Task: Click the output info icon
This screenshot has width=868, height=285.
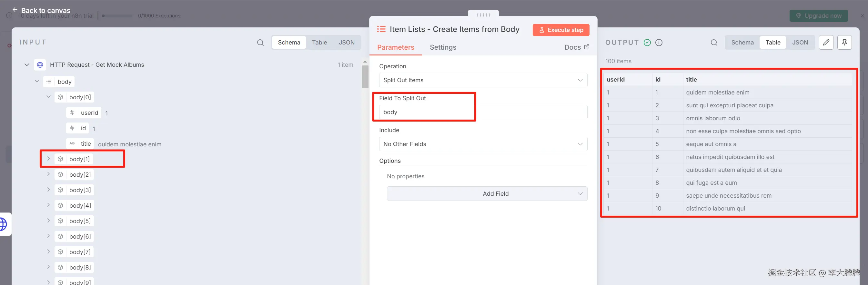Action: coord(659,43)
